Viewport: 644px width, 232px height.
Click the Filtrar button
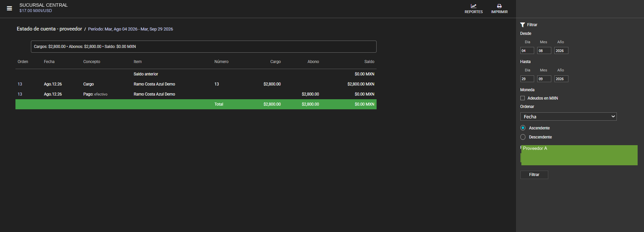534,175
